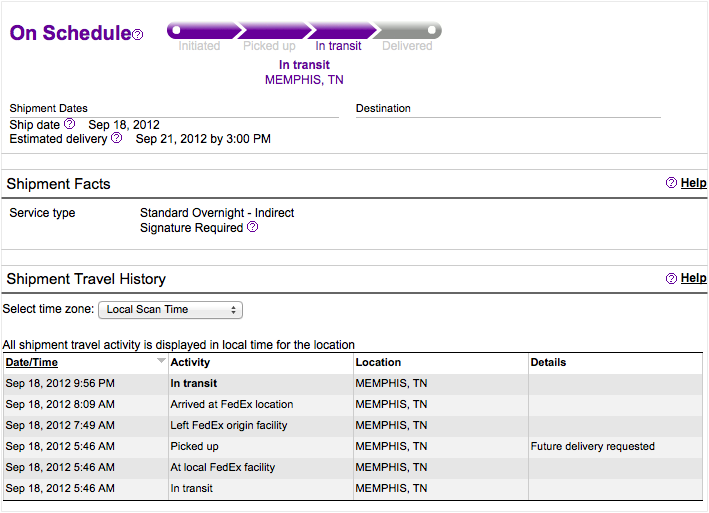Open the Local Scan Time dropdown
The height and width of the screenshot is (513, 709).
[170, 310]
